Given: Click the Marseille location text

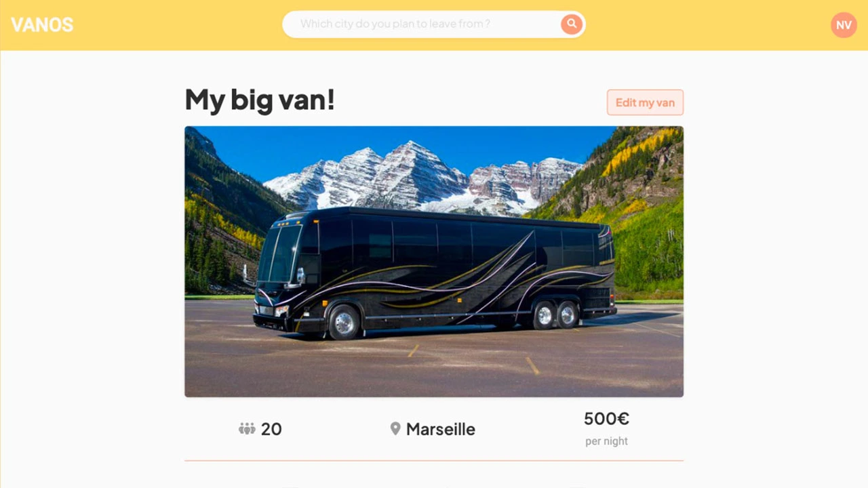Looking at the screenshot, I should 441,429.
